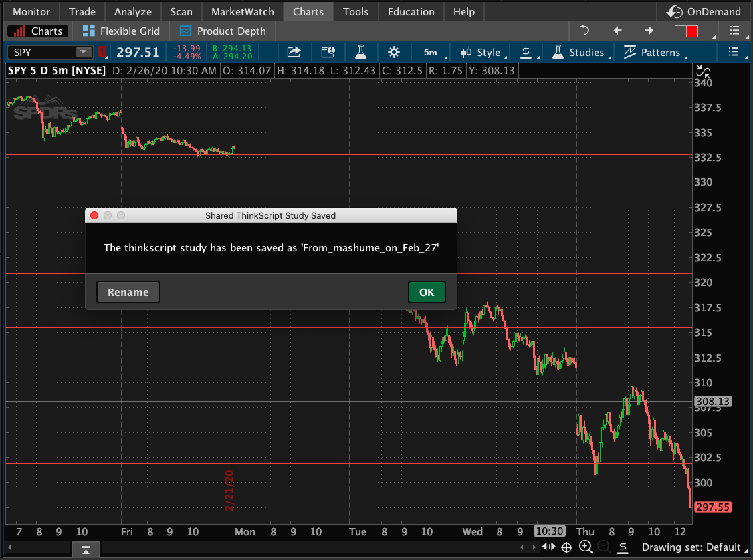
Task: Click the crosshair pan icon at bottom
Action: coord(566,547)
